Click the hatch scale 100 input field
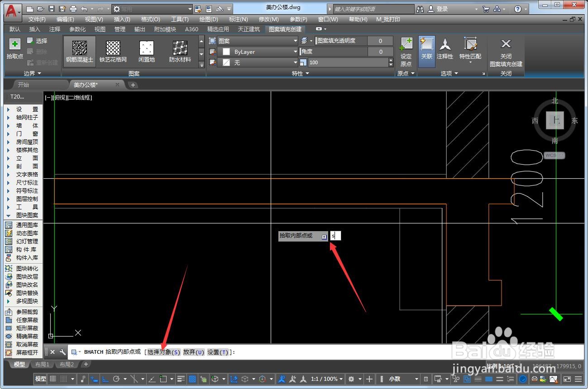This screenshot has height=389, width=588. click(x=348, y=62)
